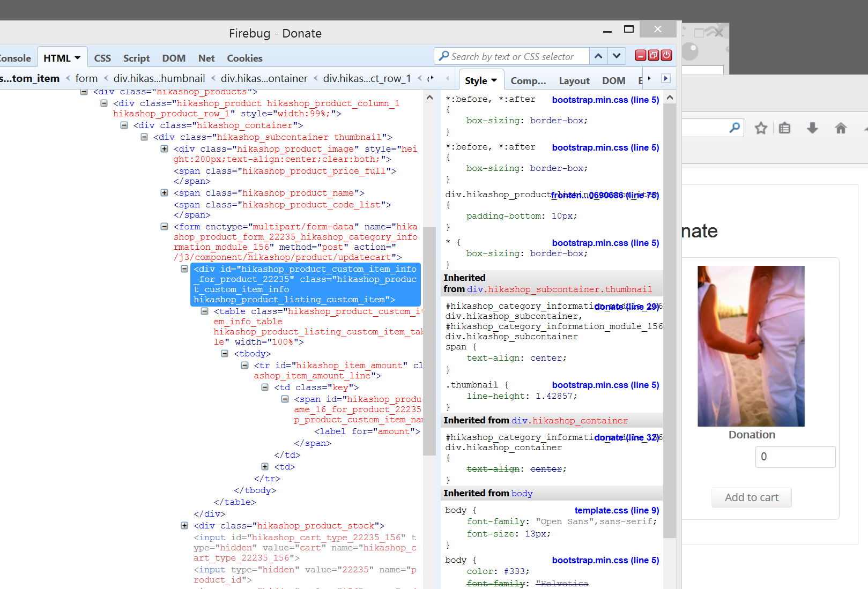This screenshot has height=589, width=868.
Task: Switch to the Script tab
Action: click(x=136, y=58)
